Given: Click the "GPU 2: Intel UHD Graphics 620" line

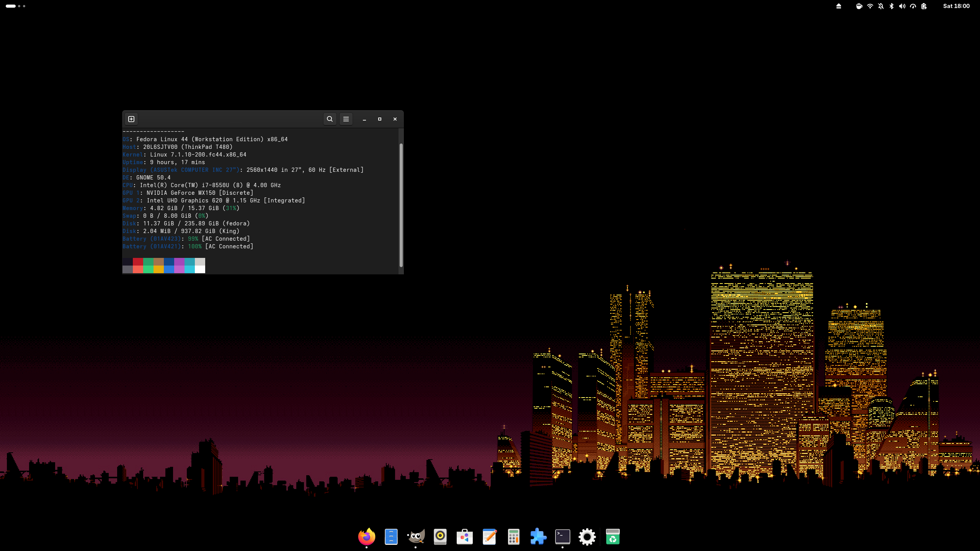Looking at the screenshot, I should click(x=214, y=201).
